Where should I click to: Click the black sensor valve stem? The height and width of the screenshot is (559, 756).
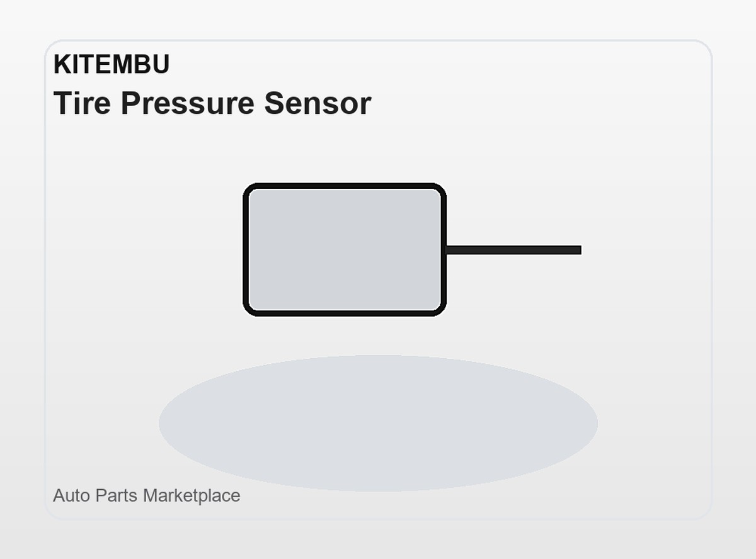pyautogui.click(x=513, y=250)
